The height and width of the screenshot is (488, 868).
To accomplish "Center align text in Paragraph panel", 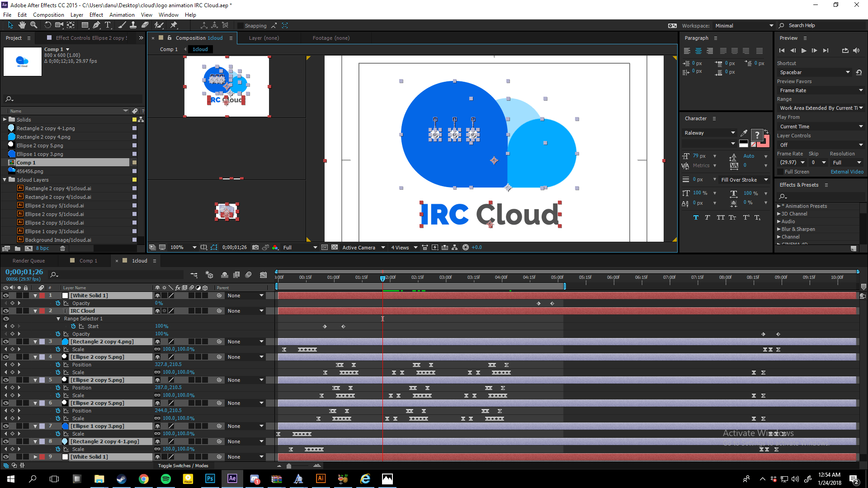I will (698, 51).
